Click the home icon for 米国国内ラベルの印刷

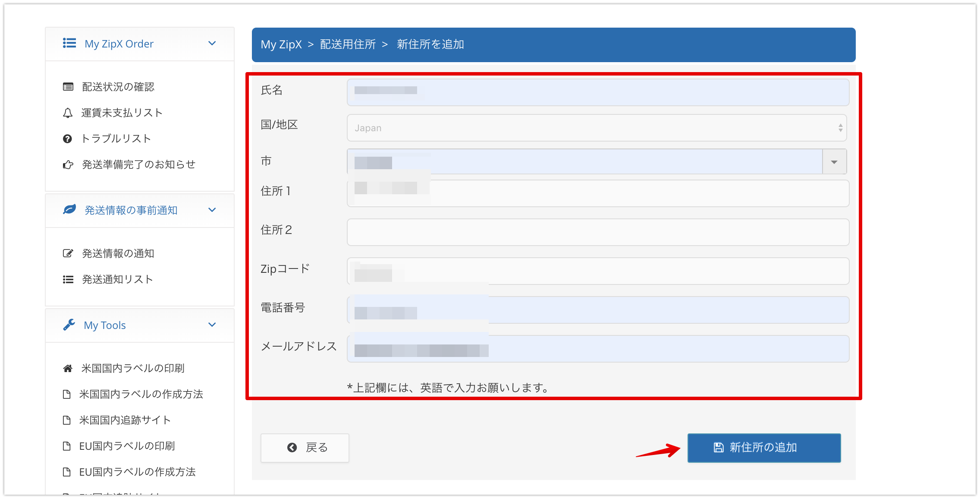pyautogui.click(x=68, y=368)
